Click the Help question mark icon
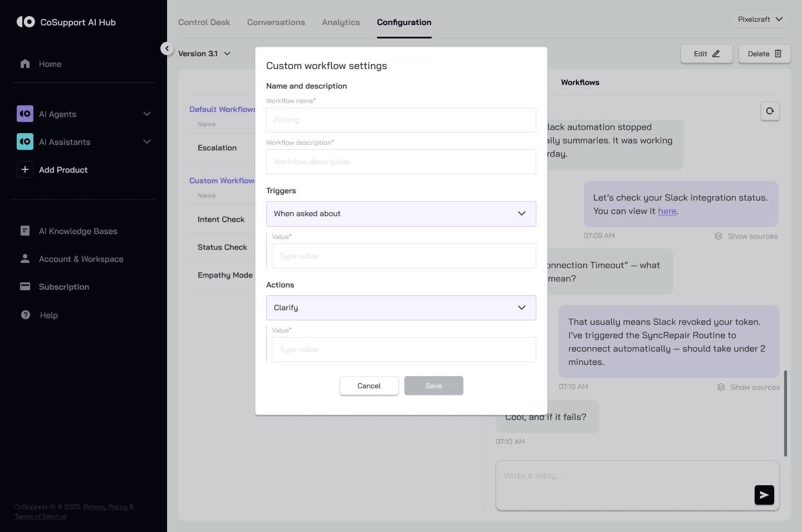The width and height of the screenshot is (802, 532). (x=26, y=315)
